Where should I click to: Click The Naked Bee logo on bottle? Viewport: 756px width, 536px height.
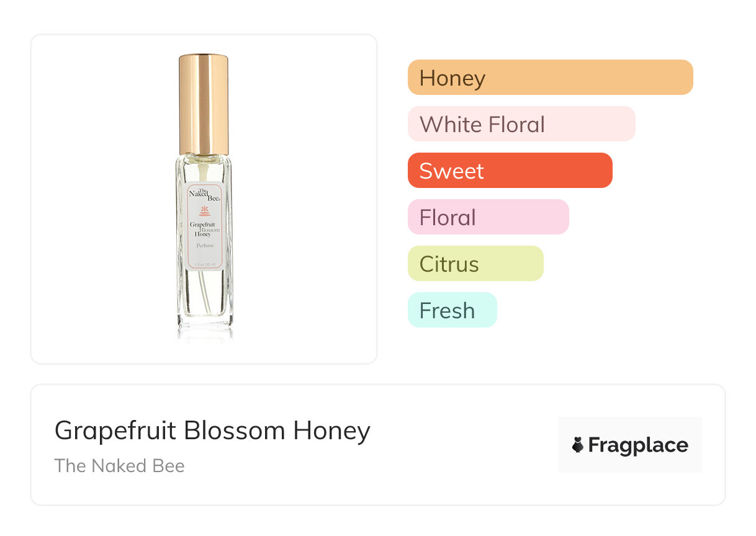pos(204,194)
